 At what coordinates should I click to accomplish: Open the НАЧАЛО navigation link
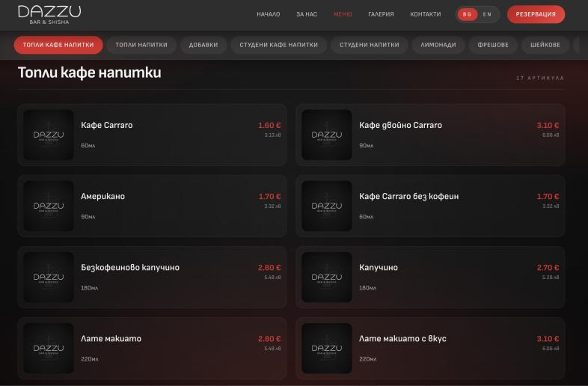pyautogui.click(x=268, y=14)
